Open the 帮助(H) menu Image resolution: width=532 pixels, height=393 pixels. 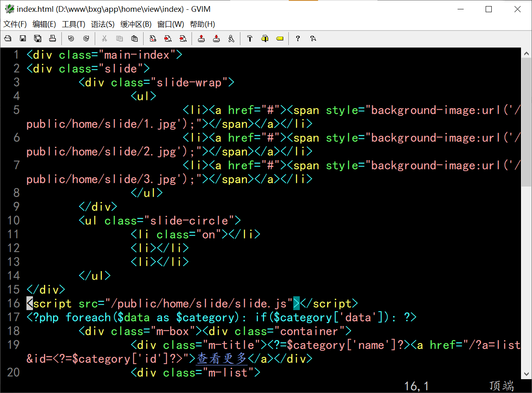pyautogui.click(x=203, y=24)
